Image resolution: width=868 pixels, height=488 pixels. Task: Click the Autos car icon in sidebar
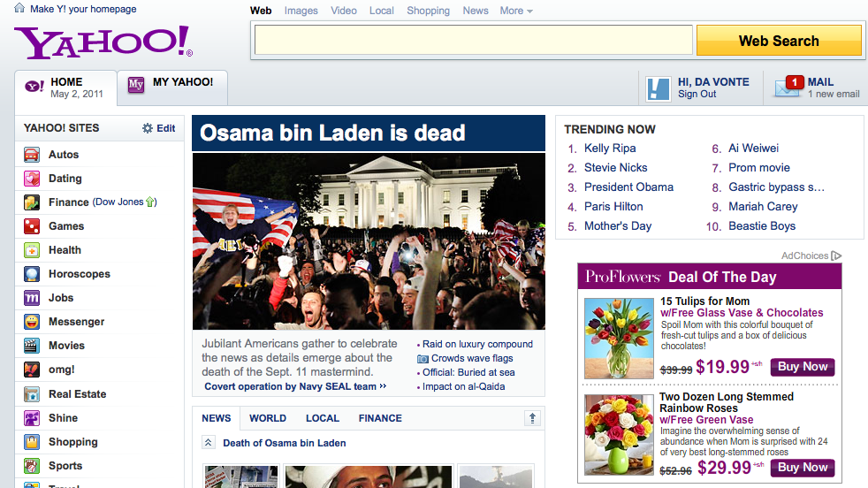pos(32,155)
